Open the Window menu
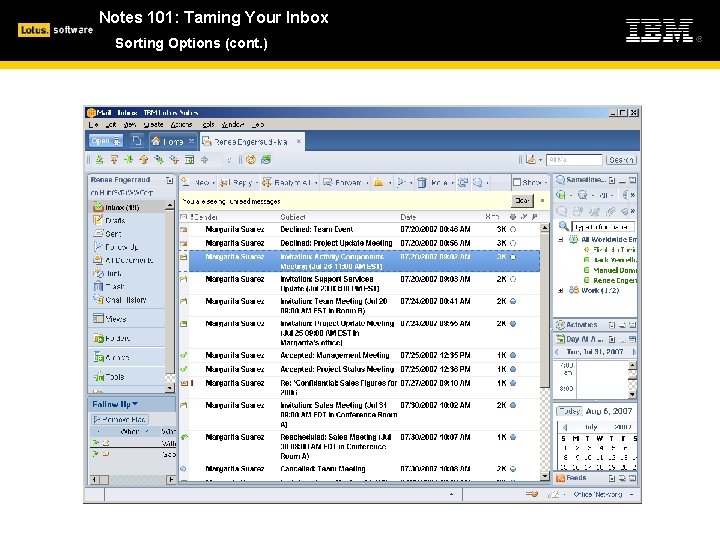Image resolution: width=720 pixels, height=540 pixels. pyautogui.click(x=232, y=124)
